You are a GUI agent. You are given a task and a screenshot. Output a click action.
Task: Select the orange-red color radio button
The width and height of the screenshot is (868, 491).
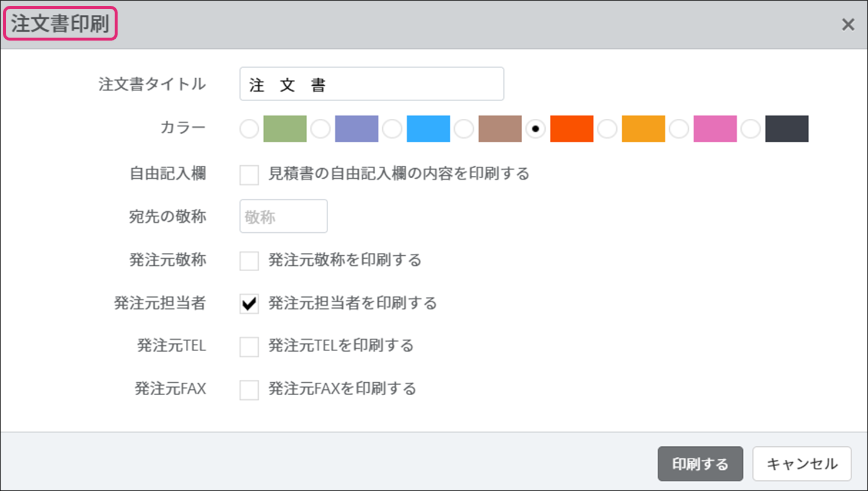pos(535,129)
